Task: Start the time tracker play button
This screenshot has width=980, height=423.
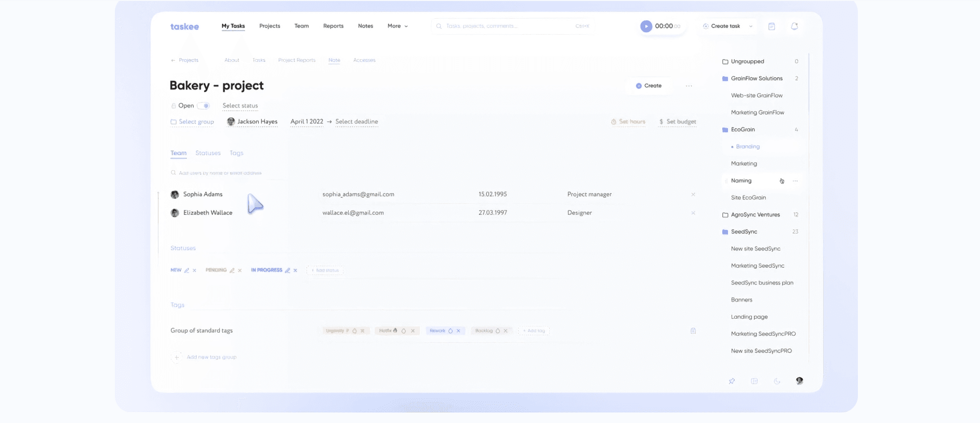Action: tap(646, 26)
